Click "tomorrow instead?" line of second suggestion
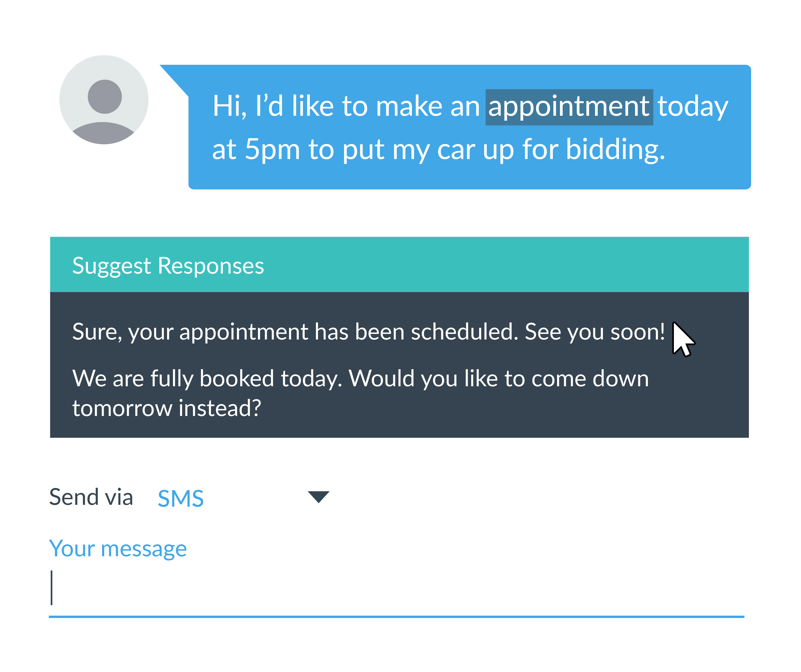The height and width of the screenshot is (672, 801). [167, 408]
